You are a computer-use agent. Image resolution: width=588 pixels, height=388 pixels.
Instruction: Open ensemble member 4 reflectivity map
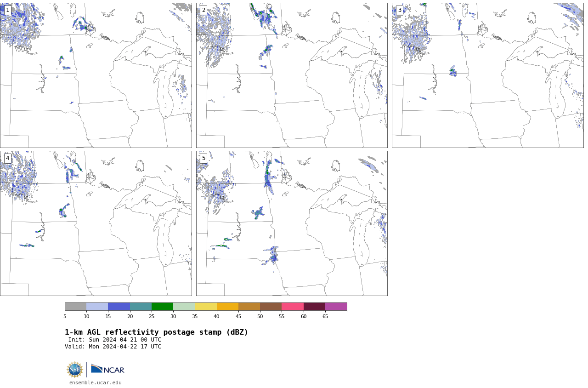coord(96,223)
